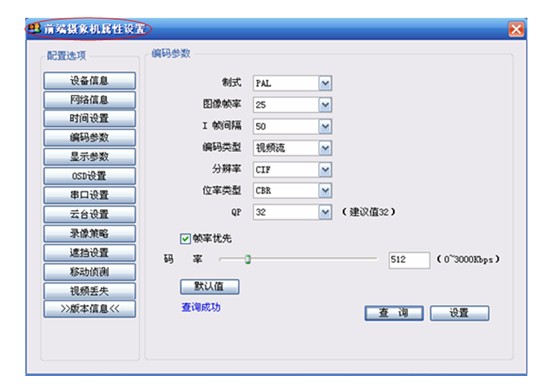Click the 码率 slider thumb
This screenshot has height=392, width=557.
click(x=248, y=259)
